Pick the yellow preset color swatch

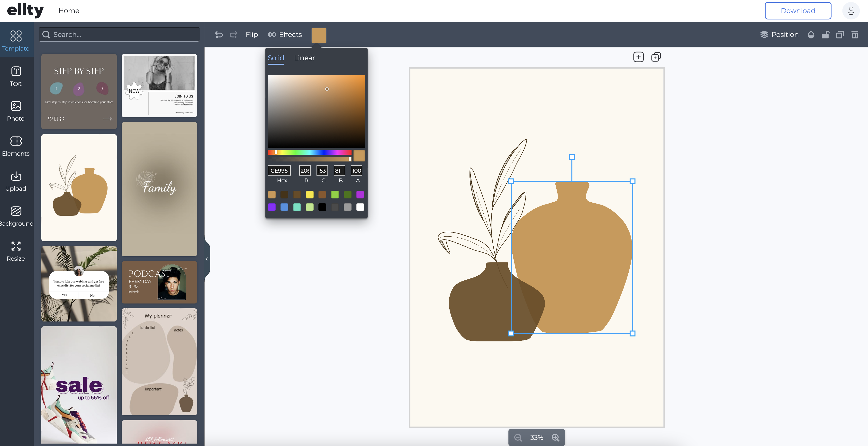tap(309, 194)
